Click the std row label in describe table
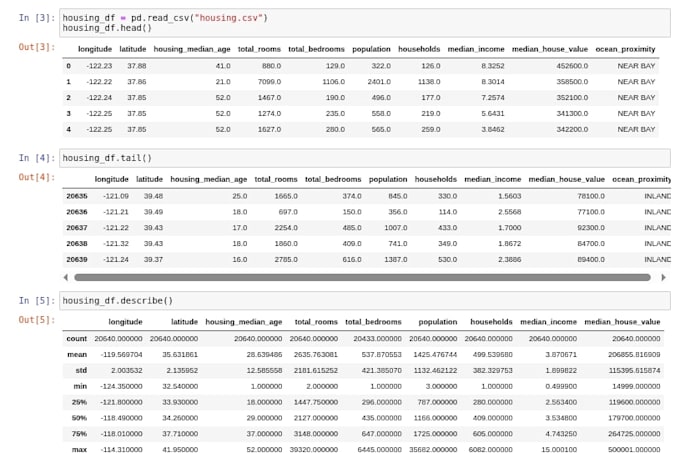 pos(81,371)
